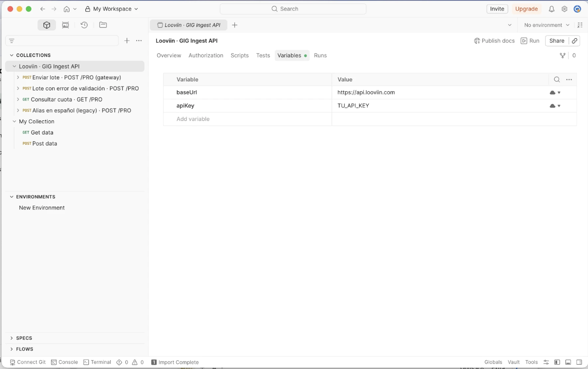Open baseUrl value type dropdown

click(555, 92)
